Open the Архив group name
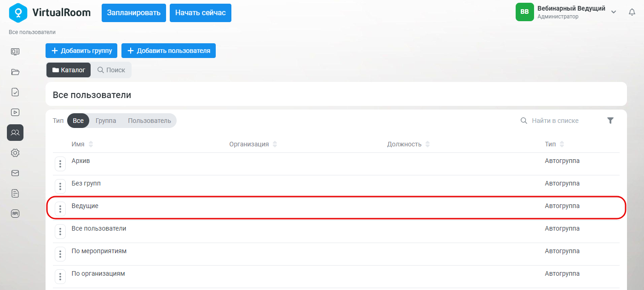This screenshot has width=644, height=290. click(x=81, y=161)
